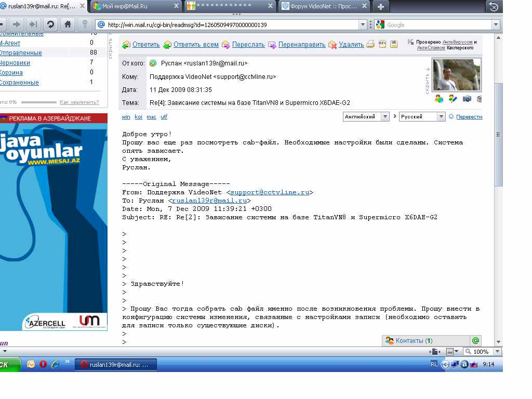Launch Internet Explorer from quick launch

[x=55, y=364]
